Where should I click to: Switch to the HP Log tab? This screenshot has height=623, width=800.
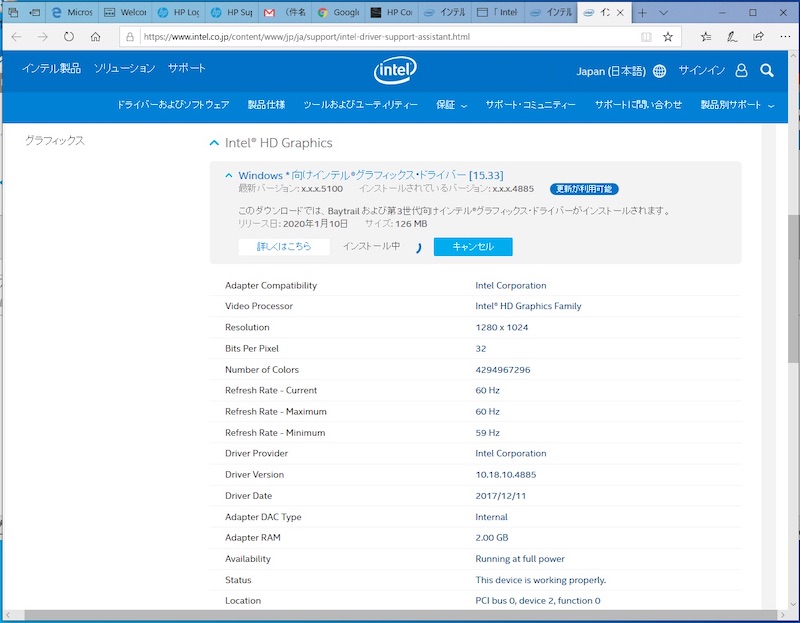tap(178, 13)
